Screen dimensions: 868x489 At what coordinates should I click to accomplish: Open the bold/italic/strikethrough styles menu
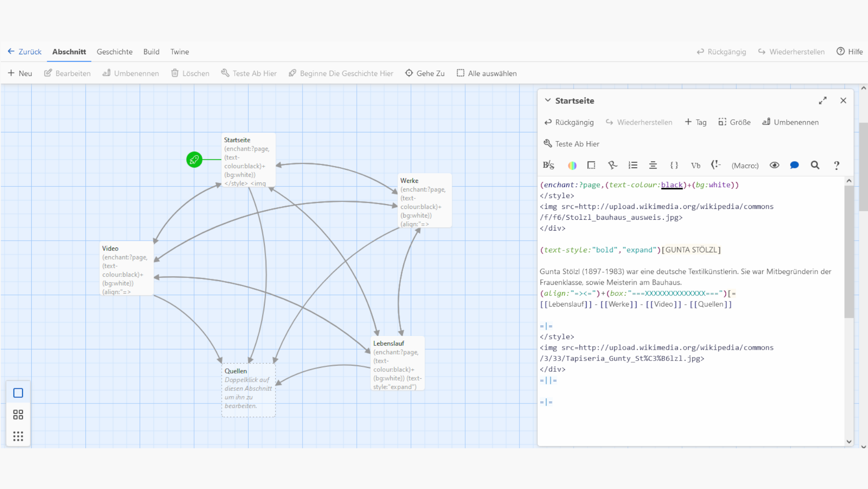[549, 165]
